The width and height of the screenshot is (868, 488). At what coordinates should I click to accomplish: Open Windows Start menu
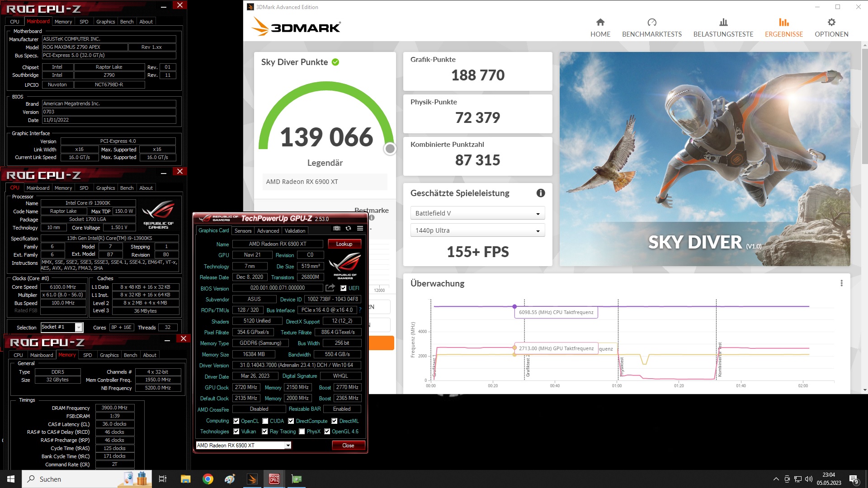click(11, 479)
